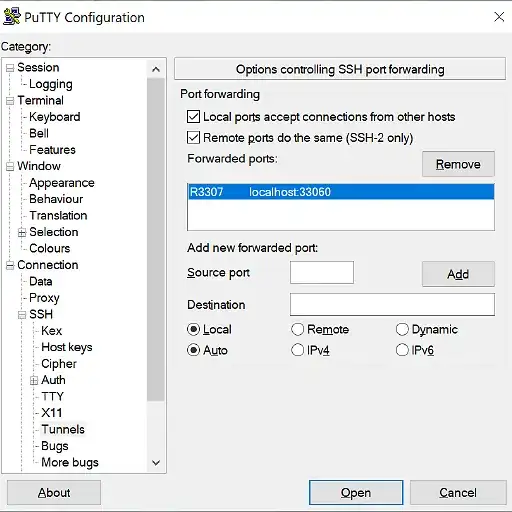Open the Proxy category

click(x=44, y=298)
